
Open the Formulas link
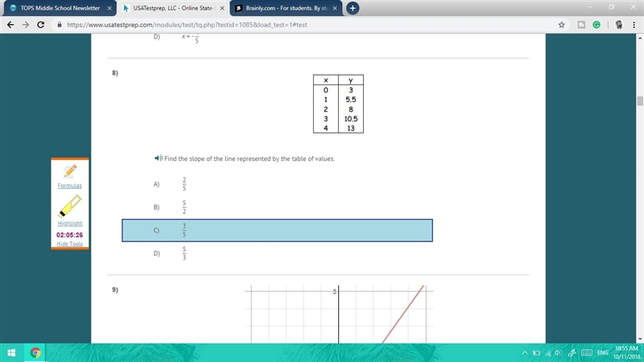[69, 186]
